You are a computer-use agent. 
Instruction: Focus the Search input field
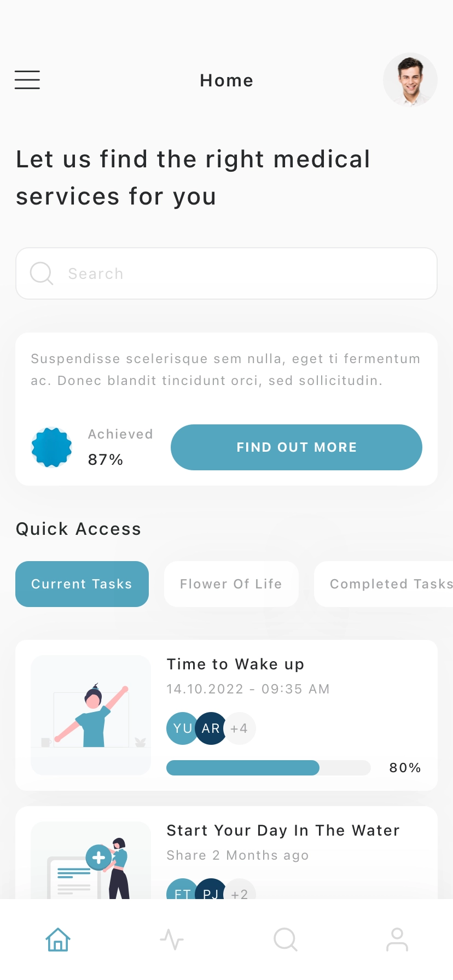pyautogui.click(x=241, y=273)
